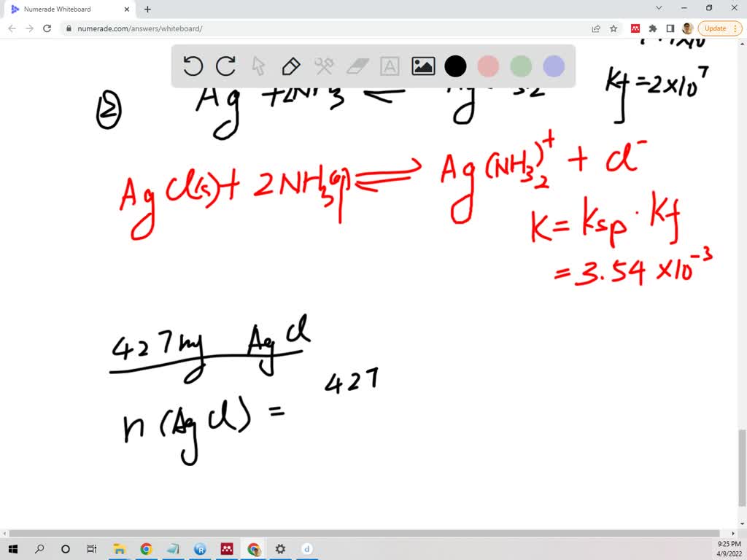Open the browser tab list chevron

659,8
